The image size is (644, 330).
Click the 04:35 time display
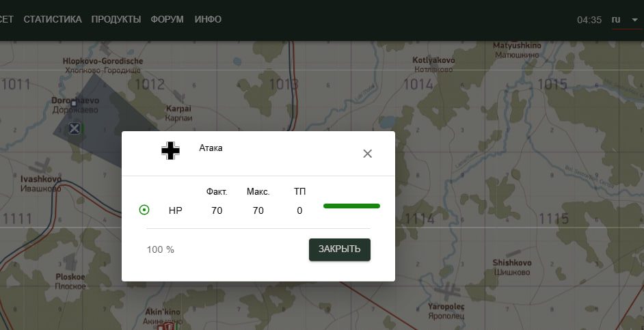click(589, 20)
